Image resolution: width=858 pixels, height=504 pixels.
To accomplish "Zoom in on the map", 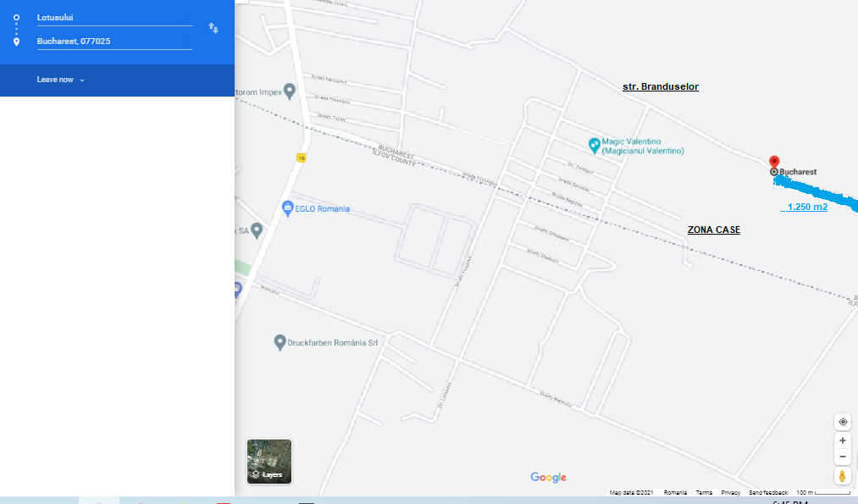I will tap(843, 440).
